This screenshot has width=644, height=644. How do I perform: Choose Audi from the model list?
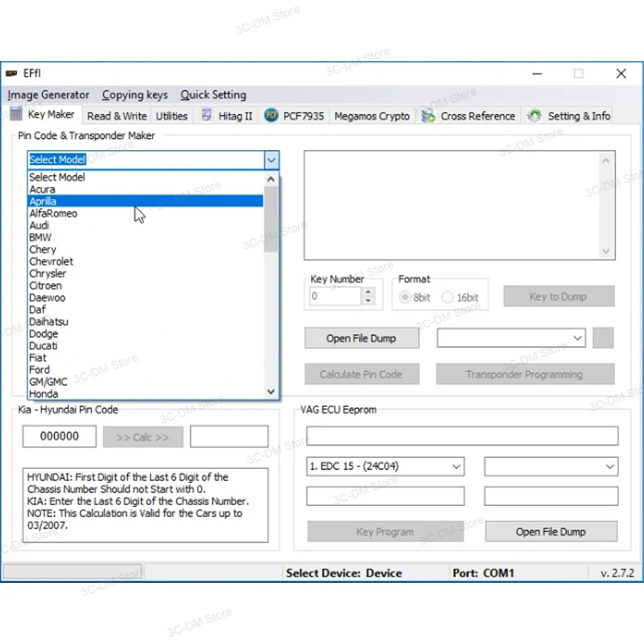point(146,225)
